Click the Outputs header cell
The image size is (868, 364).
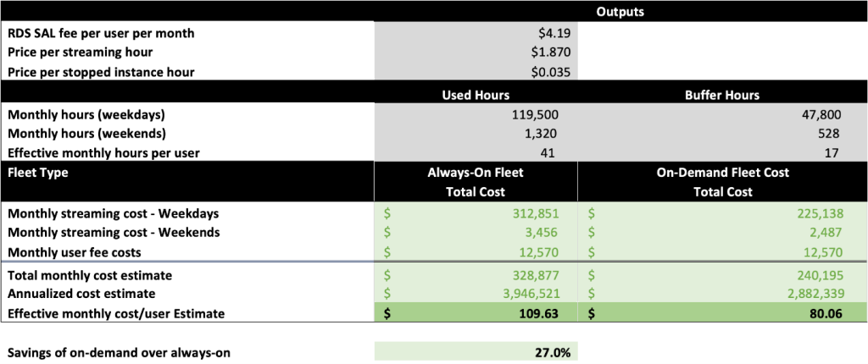coord(619,13)
